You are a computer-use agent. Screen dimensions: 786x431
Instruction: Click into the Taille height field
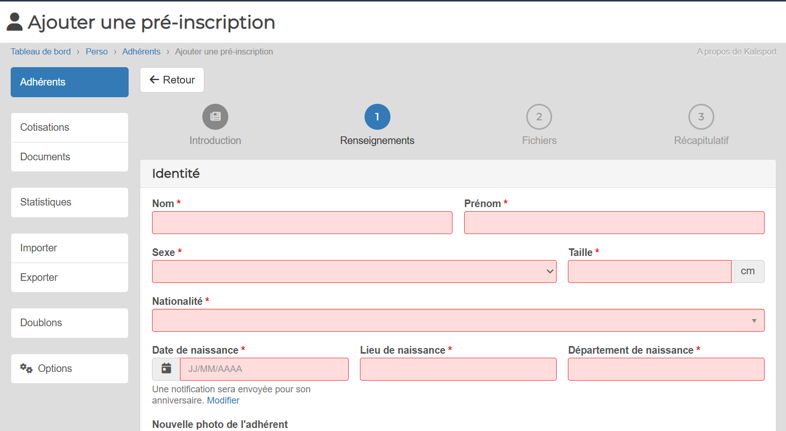(x=650, y=271)
